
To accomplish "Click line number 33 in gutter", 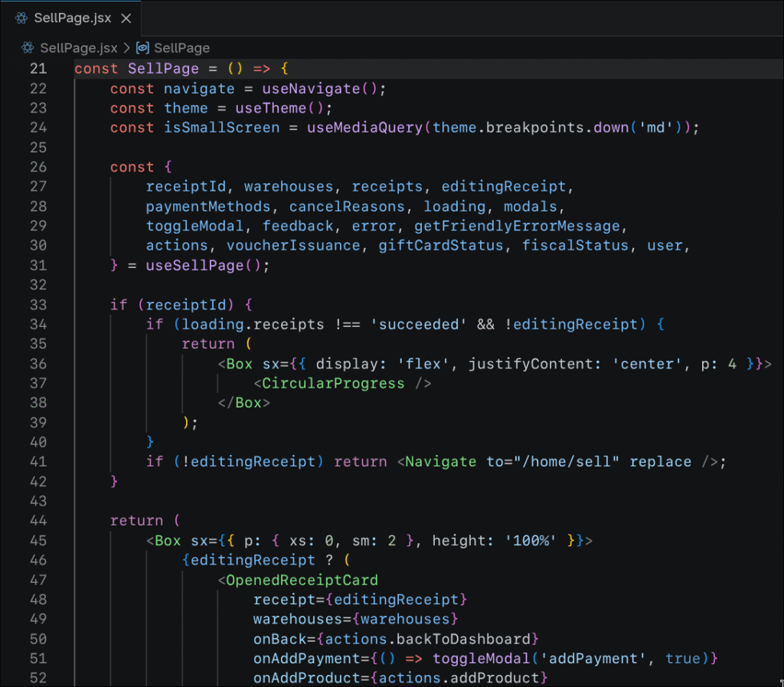I will coord(38,305).
